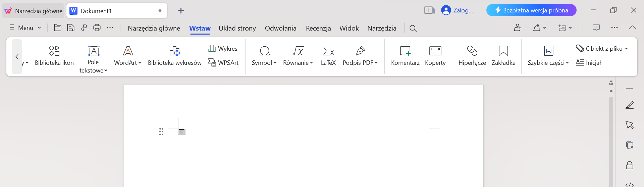Switch to the Recenzja tab
This screenshot has height=187, width=644.
point(318,28)
